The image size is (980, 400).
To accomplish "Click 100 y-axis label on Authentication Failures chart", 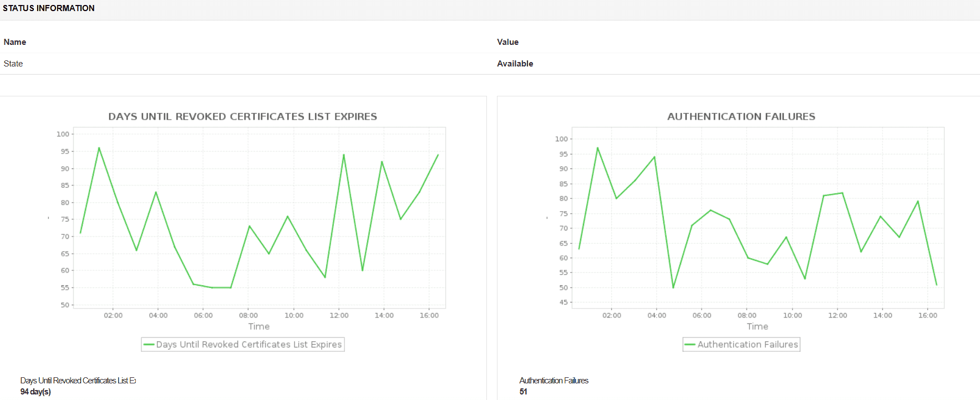I will coord(561,139).
